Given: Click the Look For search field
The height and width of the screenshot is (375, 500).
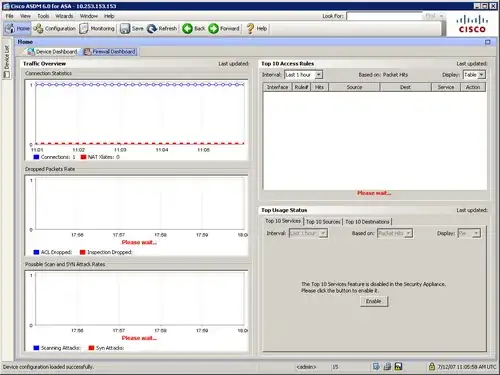Looking at the screenshot, I should point(384,16).
